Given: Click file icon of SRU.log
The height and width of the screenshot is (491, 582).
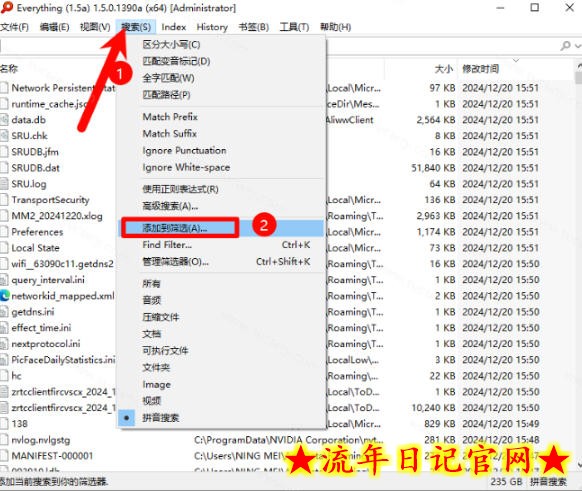Looking at the screenshot, I should 4,184.
